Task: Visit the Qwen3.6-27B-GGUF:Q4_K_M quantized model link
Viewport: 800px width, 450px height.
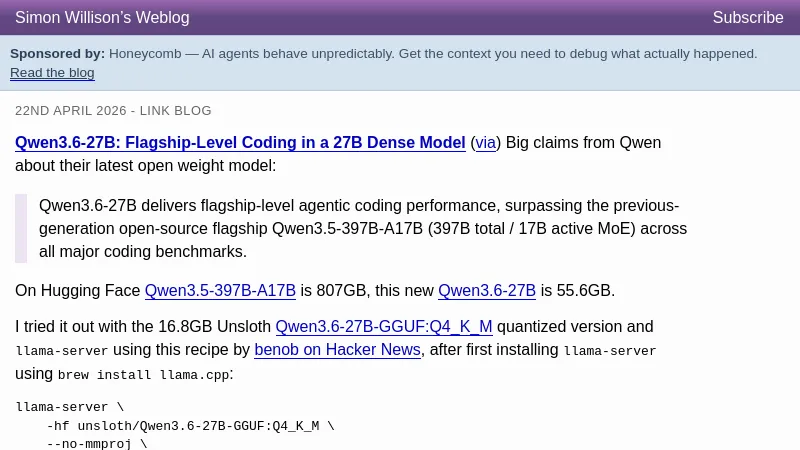Action: tap(383, 327)
